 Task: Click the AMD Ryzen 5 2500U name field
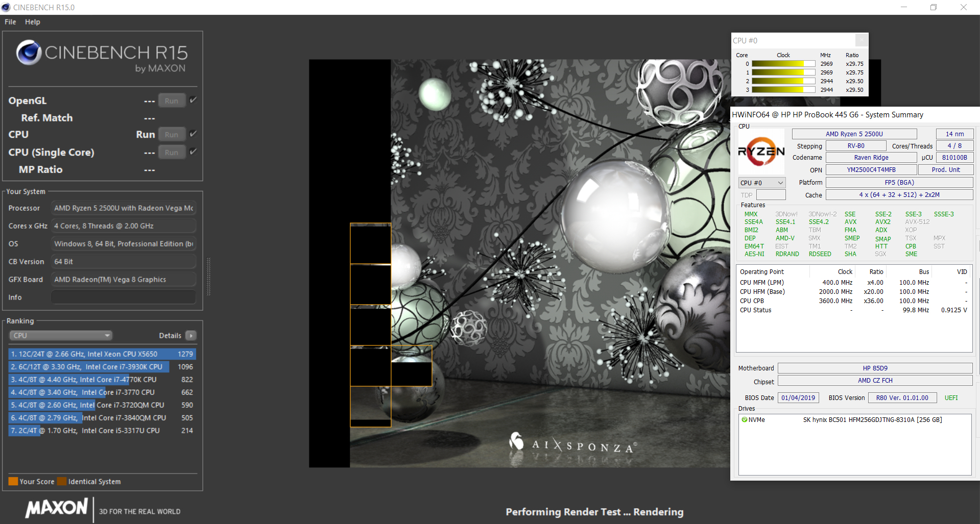pos(854,134)
